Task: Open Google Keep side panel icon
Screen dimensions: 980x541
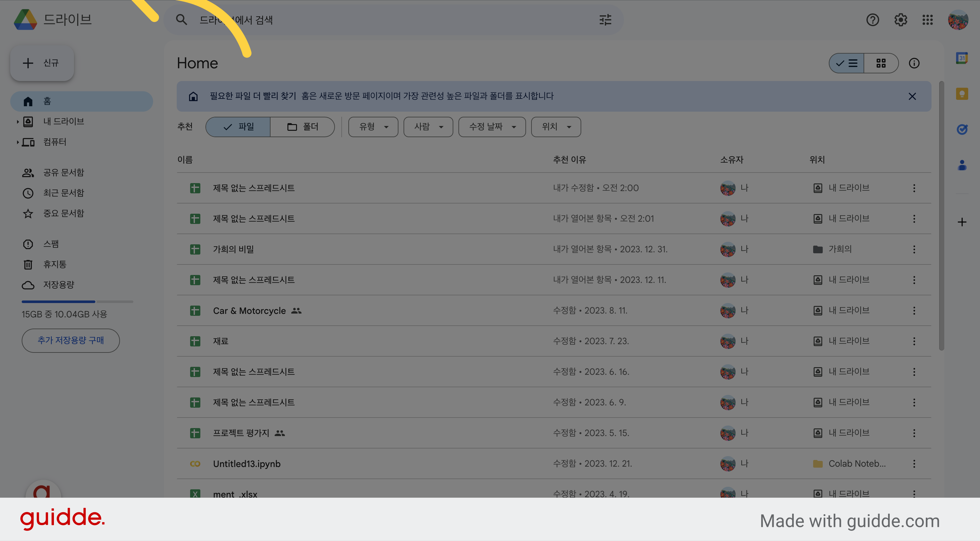Action: [x=962, y=93]
